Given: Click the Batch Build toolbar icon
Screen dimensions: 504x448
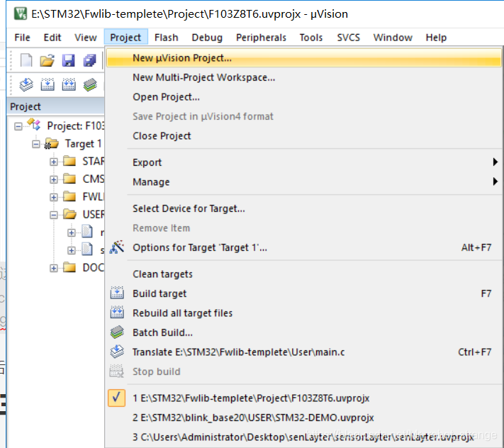Looking at the screenshot, I should (x=90, y=85).
